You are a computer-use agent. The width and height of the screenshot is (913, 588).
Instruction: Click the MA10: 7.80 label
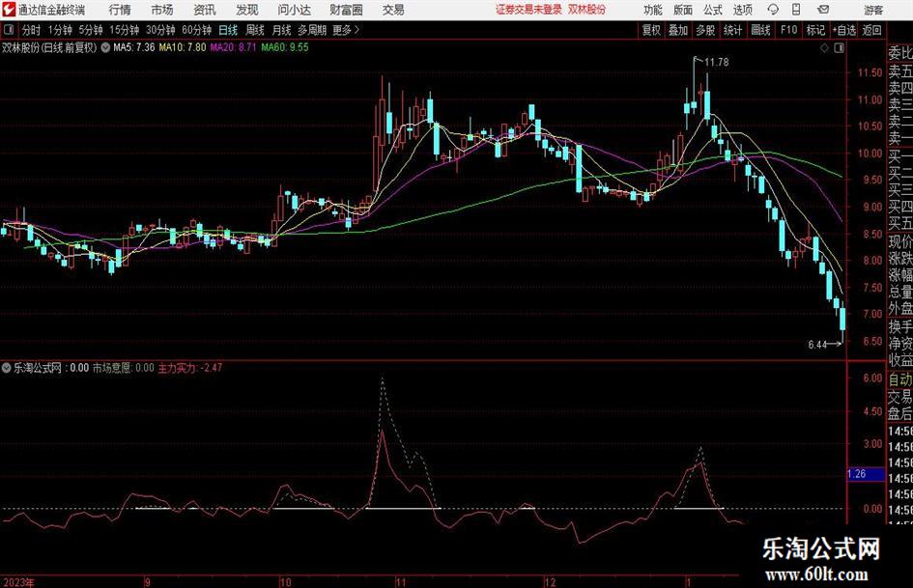tap(183, 47)
